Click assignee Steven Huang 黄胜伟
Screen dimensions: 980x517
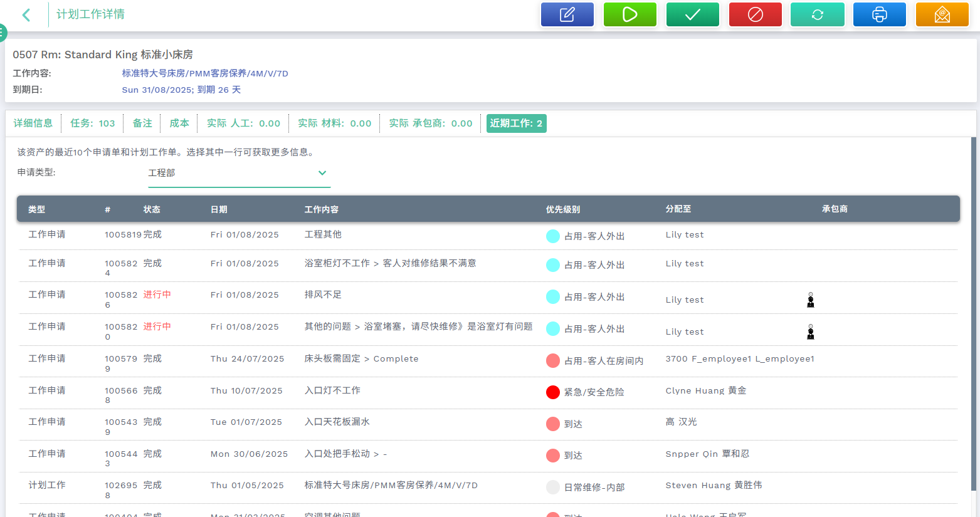coord(714,485)
